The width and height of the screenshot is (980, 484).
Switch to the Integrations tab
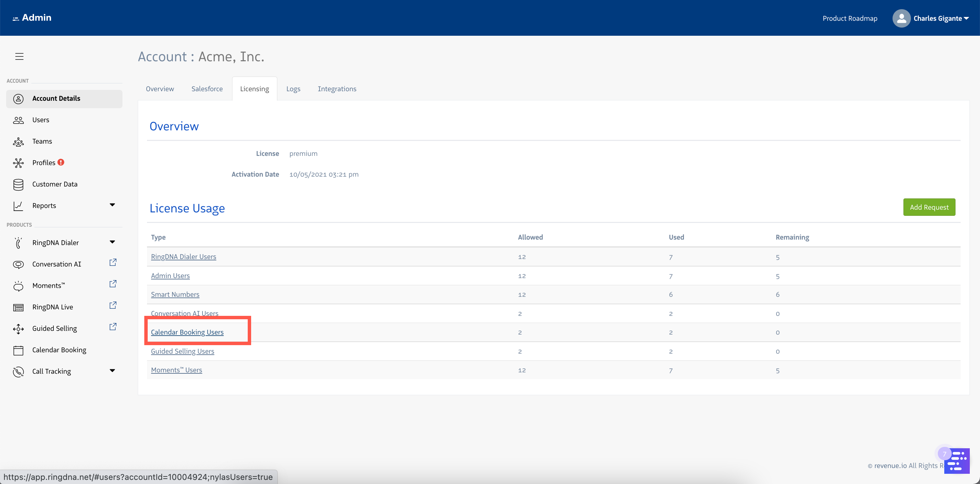337,88
